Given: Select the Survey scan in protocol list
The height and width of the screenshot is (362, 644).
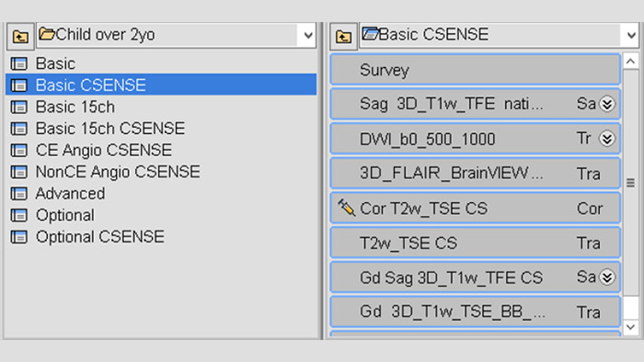Looking at the screenshot, I should (x=476, y=70).
